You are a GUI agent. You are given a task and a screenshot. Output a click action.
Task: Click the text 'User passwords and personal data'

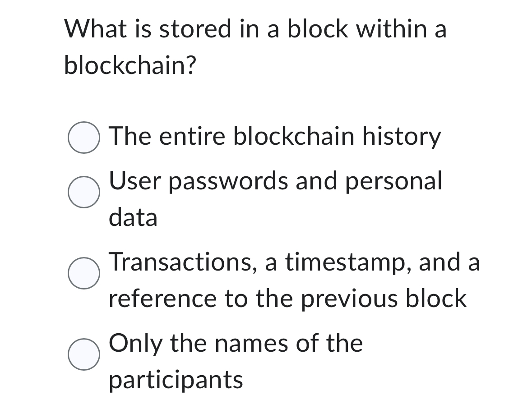pyautogui.click(x=275, y=182)
